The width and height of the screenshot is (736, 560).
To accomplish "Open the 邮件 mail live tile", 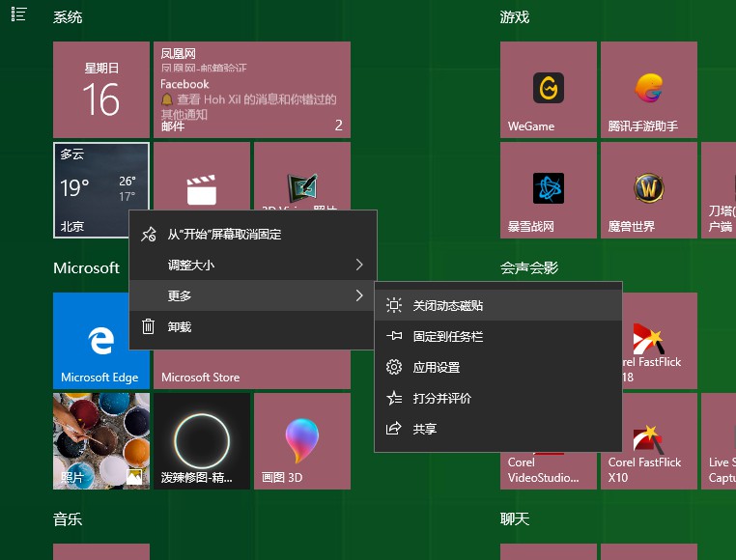I will (252, 90).
